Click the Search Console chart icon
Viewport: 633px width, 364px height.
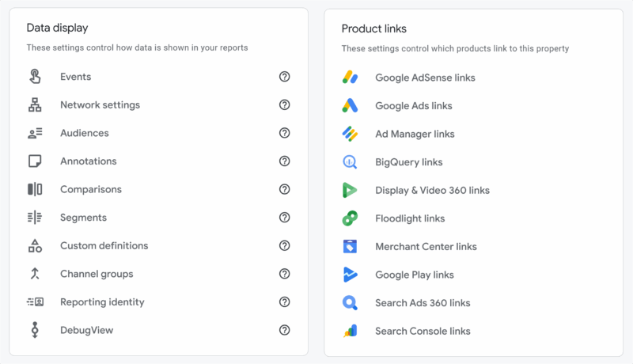351,331
